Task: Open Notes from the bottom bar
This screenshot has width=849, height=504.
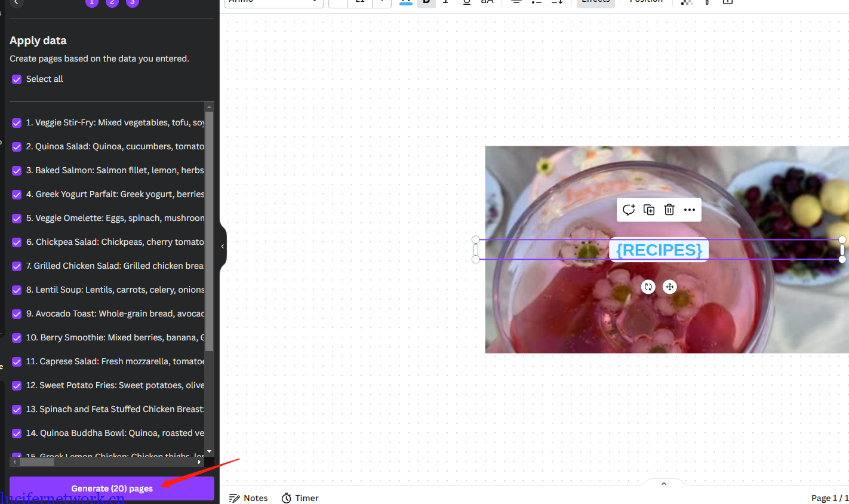Action: pos(248,498)
